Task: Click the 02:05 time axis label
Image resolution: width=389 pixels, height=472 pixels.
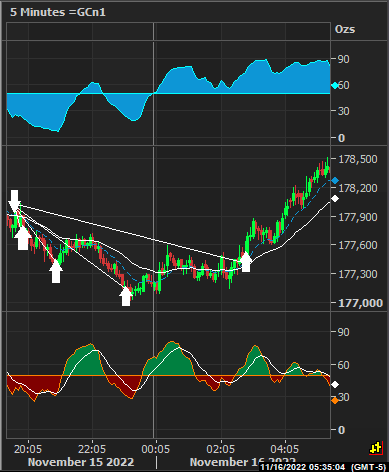Action: tap(220, 449)
